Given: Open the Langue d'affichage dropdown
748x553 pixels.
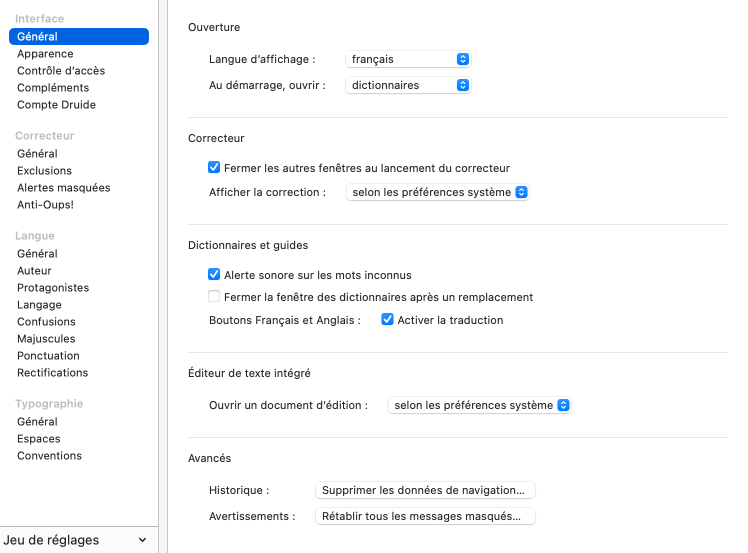Looking at the screenshot, I should coord(408,59).
